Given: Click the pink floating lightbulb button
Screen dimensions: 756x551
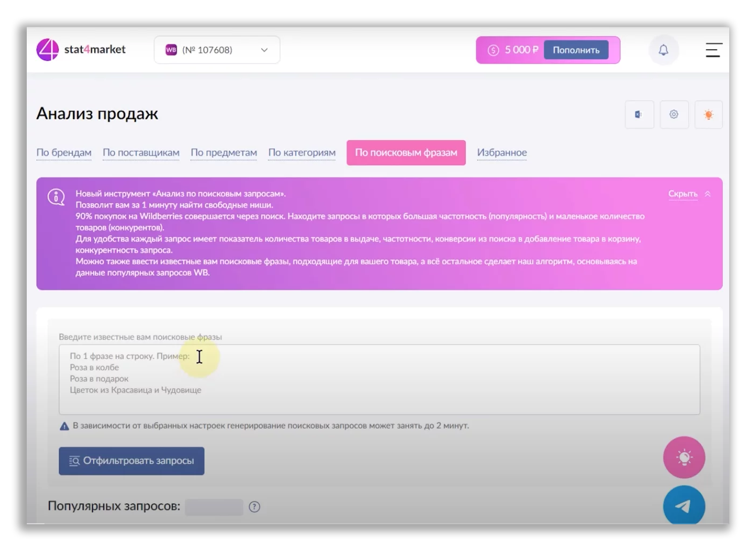Looking at the screenshot, I should [684, 457].
